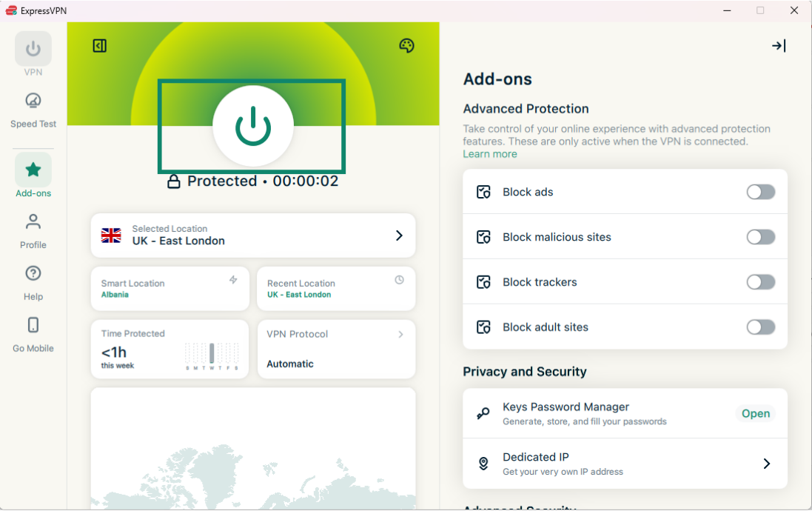Viewport: 812px width, 511px height.
Task: Enable the Block trackers switch
Action: click(760, 282)
